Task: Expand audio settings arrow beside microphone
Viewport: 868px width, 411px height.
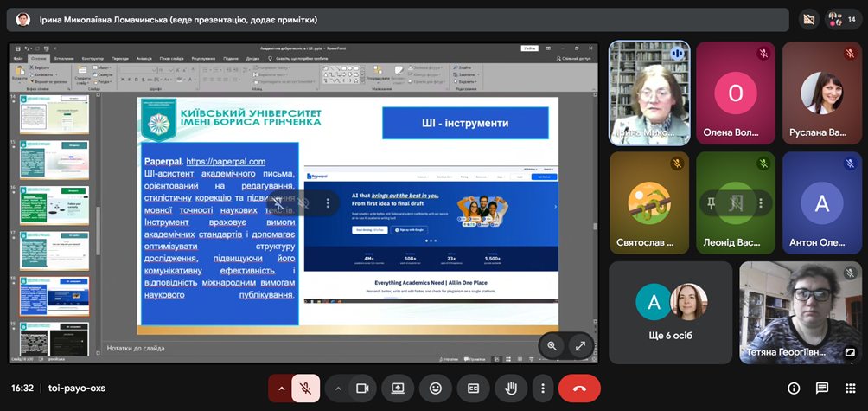Action: (279, 389)
